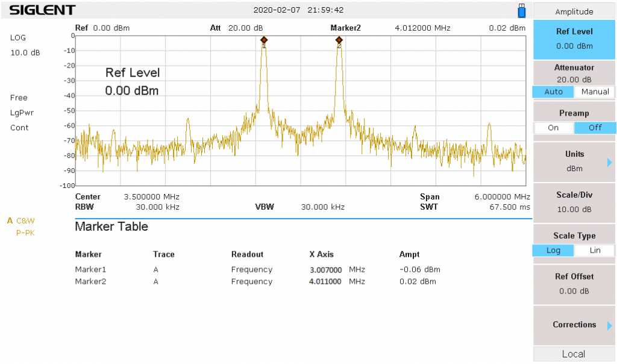Expand the Corrections submenu arrow

click(609, 325)
